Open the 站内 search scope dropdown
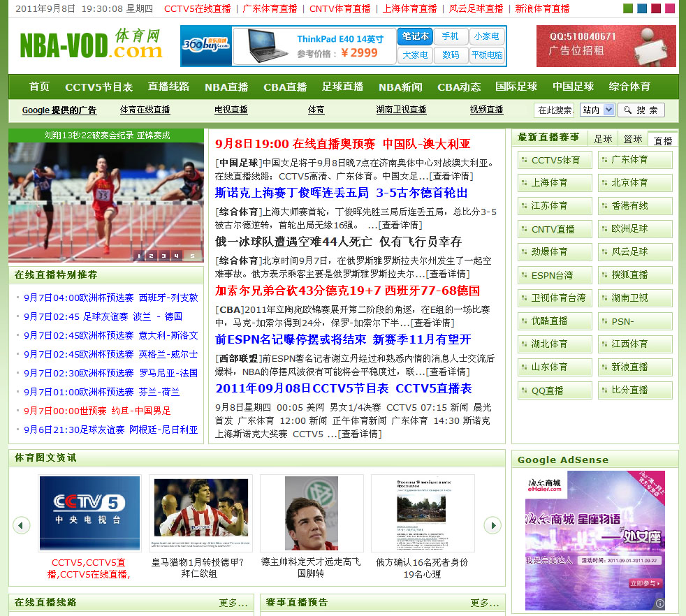 [x=597, y=110]
